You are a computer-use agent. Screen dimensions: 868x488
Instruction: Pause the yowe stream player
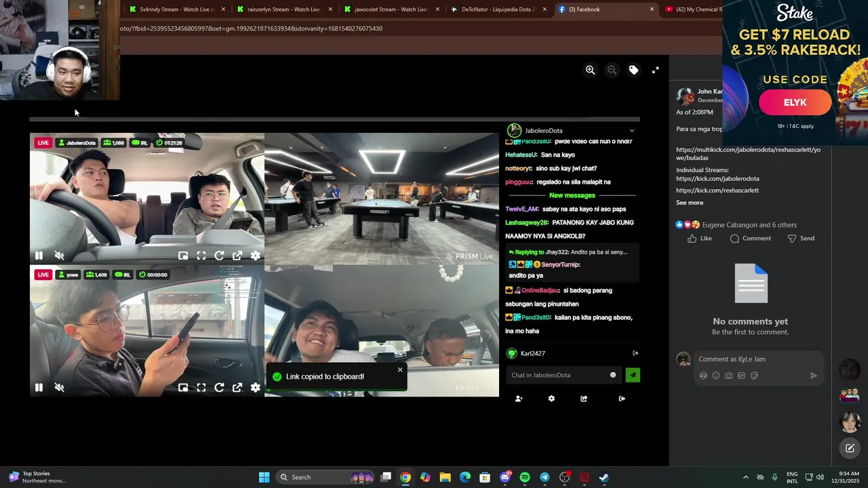click(x=39, y=388)
